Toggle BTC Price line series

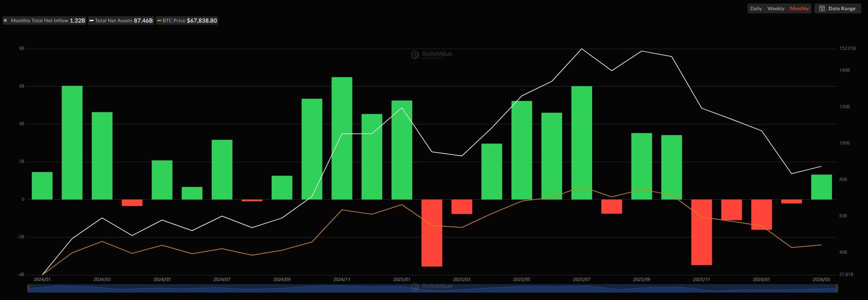[187, 20]
